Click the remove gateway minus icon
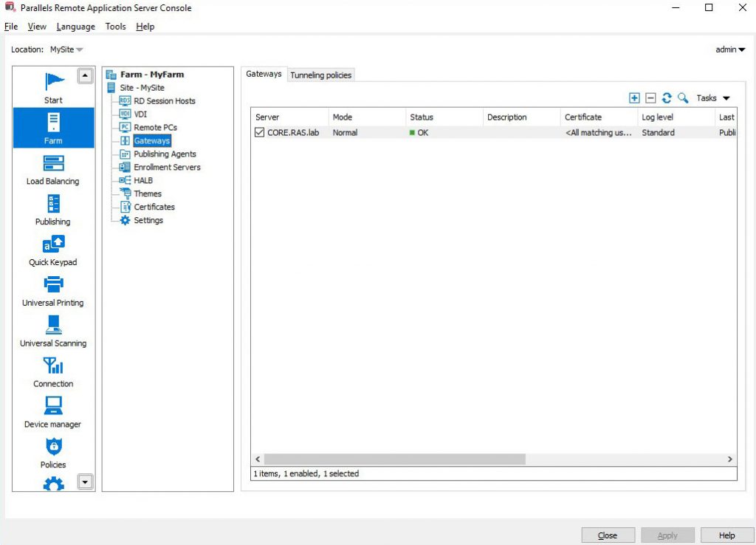Screen dimensions: 756x545 650,98
